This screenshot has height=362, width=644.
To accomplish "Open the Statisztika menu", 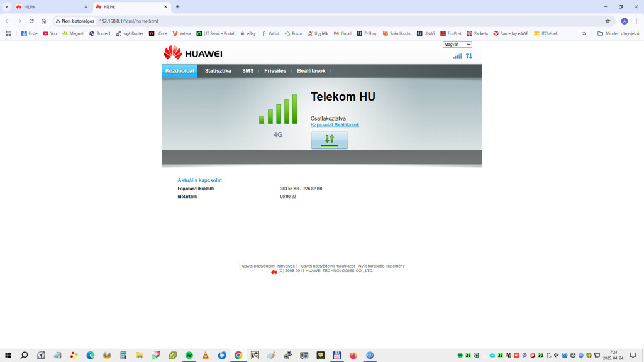I will click(x=218, y=71).
